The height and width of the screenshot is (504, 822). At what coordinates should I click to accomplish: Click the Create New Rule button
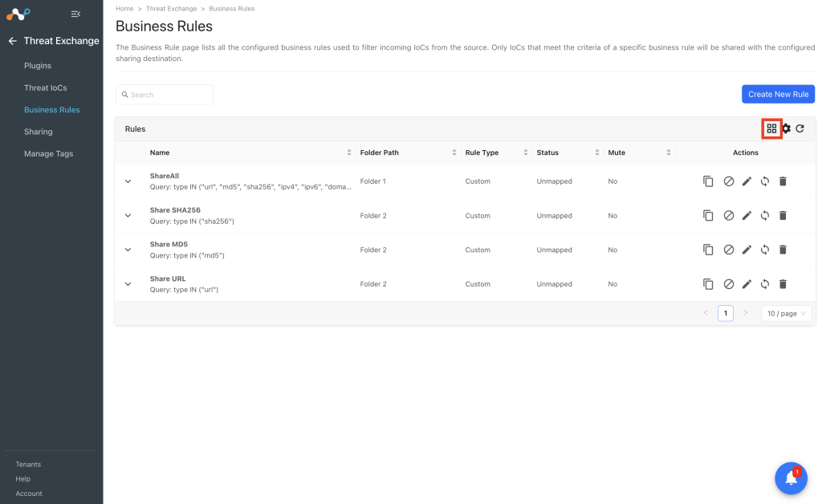pos(778,95)
